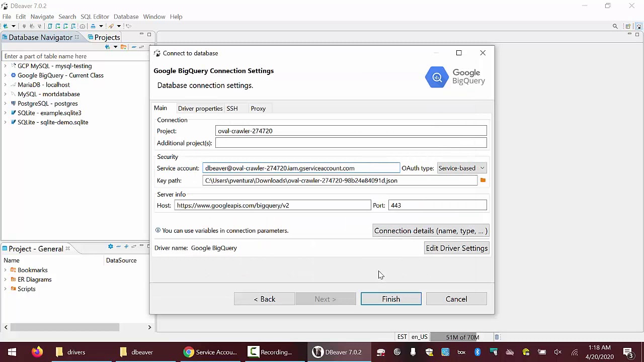Select SQLite - sqlite-demo.sqlite connection
The width and height of the screenshot is (644, 362).
pos(53,122)
